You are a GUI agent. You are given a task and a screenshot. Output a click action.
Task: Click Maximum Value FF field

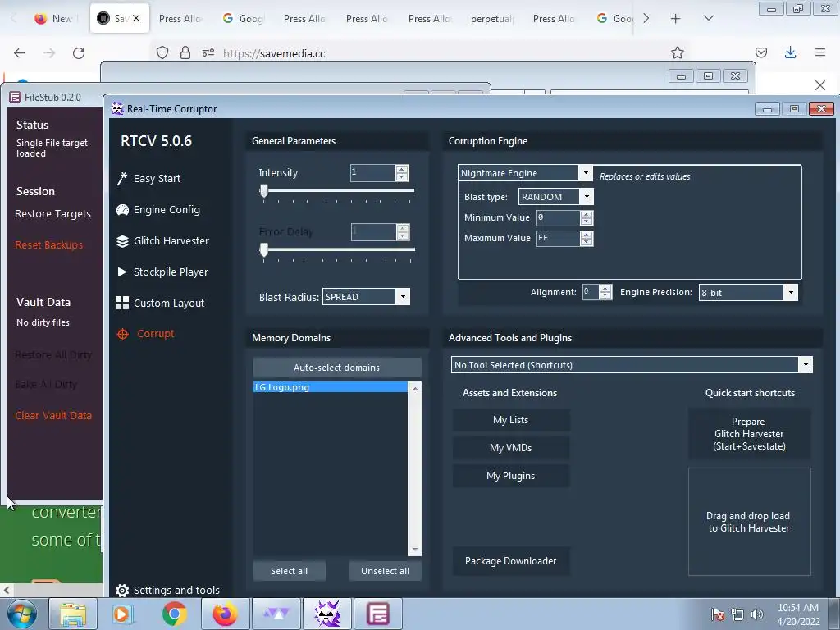click(558, 239)
